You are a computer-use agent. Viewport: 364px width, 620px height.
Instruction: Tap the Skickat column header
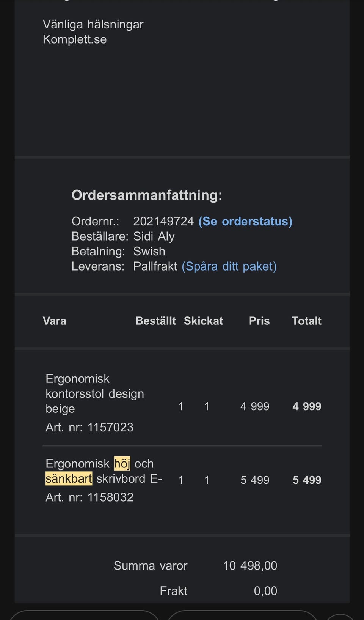coord(203,321)
